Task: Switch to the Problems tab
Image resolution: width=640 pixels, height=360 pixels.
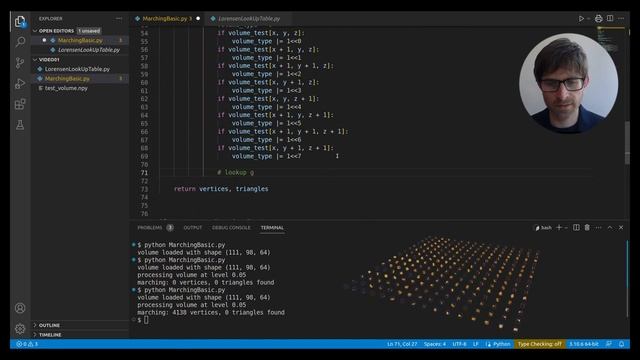Action: pyautogui.click(x=150, y=228)
